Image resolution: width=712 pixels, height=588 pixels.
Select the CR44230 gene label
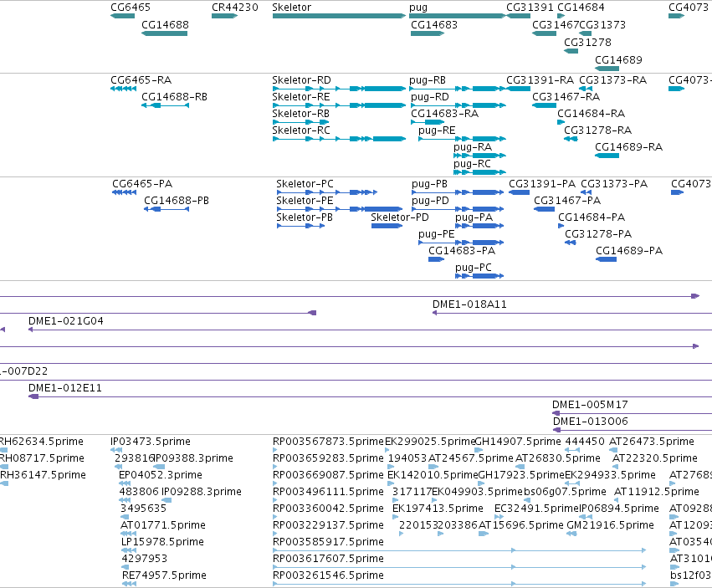[235, 8]
